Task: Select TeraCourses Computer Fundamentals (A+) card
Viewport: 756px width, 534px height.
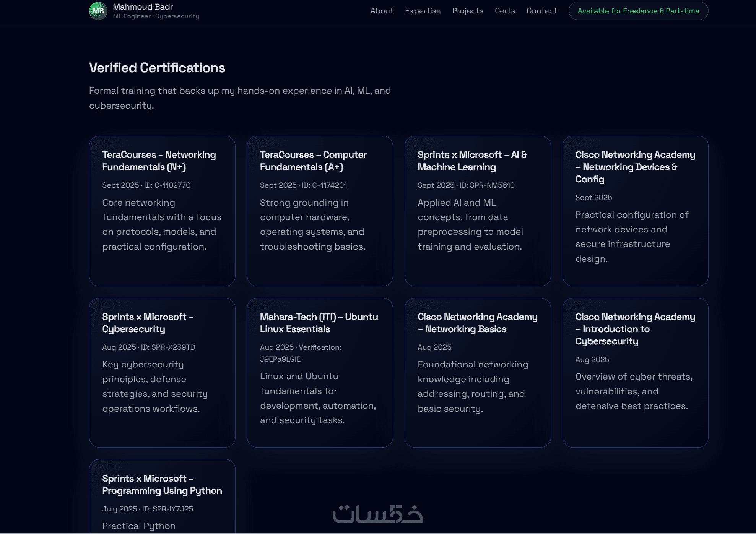Action: click(x=320, y=211)
